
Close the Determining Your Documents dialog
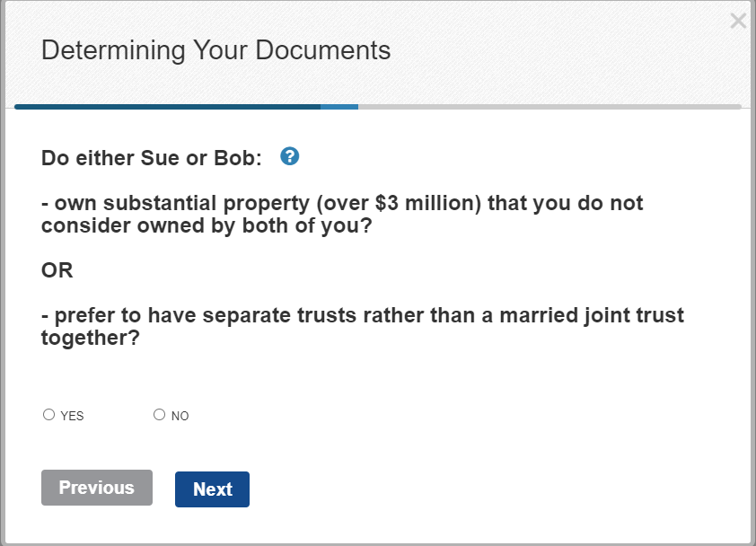pos(738,21)
